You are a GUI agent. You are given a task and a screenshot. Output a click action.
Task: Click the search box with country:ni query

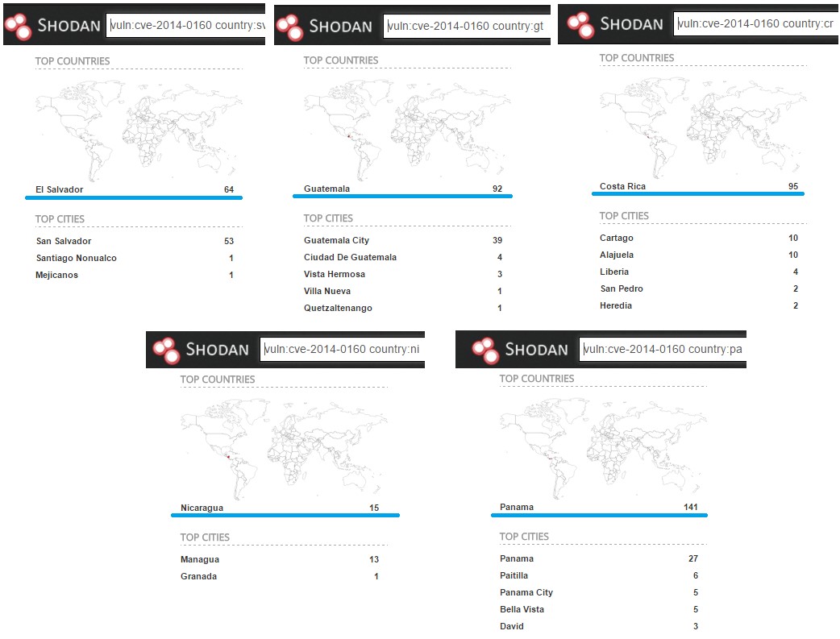coord(342,349)
